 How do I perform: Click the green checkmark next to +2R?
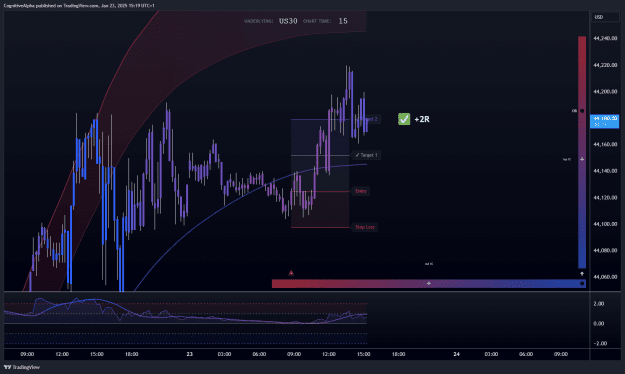click(404, 119)
